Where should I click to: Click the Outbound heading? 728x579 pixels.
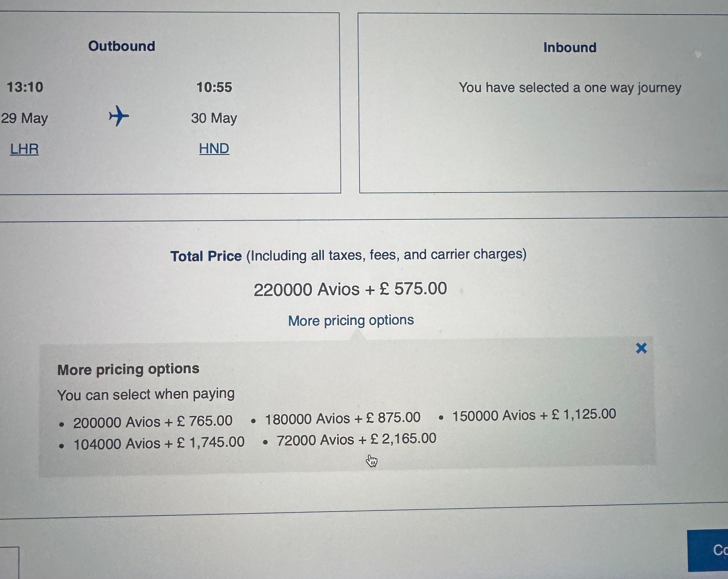(122, 46)
